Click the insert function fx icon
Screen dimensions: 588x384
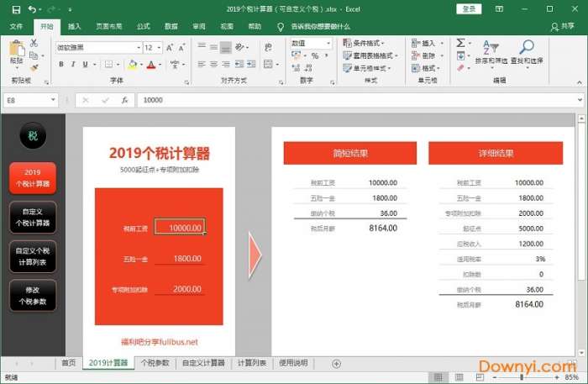(x=124, y=100)
